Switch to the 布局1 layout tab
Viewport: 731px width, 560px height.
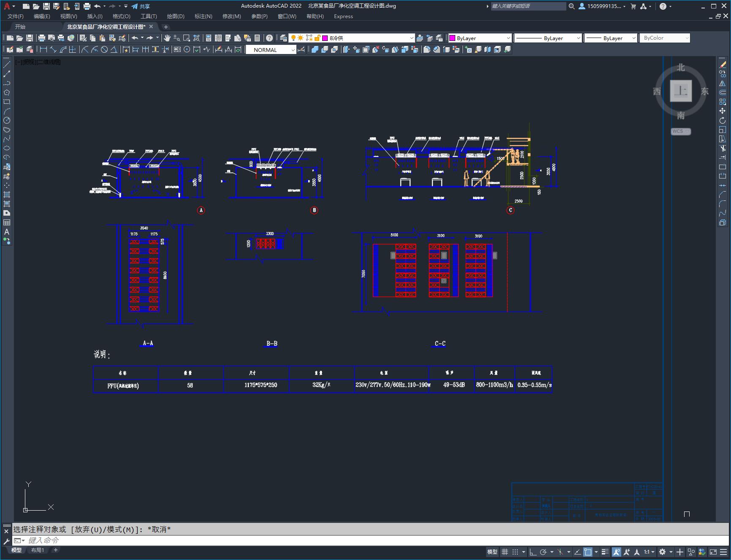click(x=37, y=550)
